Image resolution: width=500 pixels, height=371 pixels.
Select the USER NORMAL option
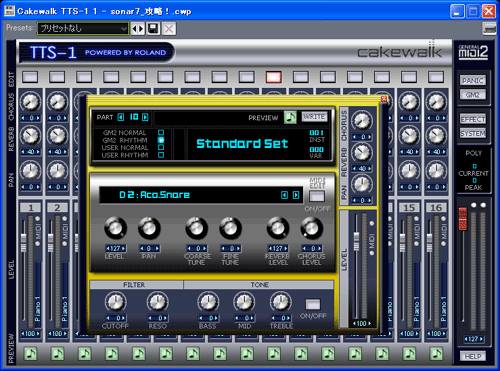(x=161, y=147)
